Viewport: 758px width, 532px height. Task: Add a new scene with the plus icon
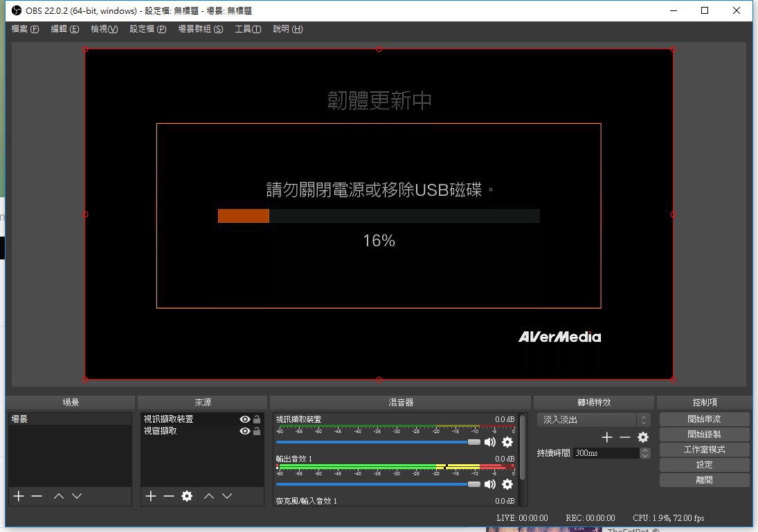click(x=19, y=496)
